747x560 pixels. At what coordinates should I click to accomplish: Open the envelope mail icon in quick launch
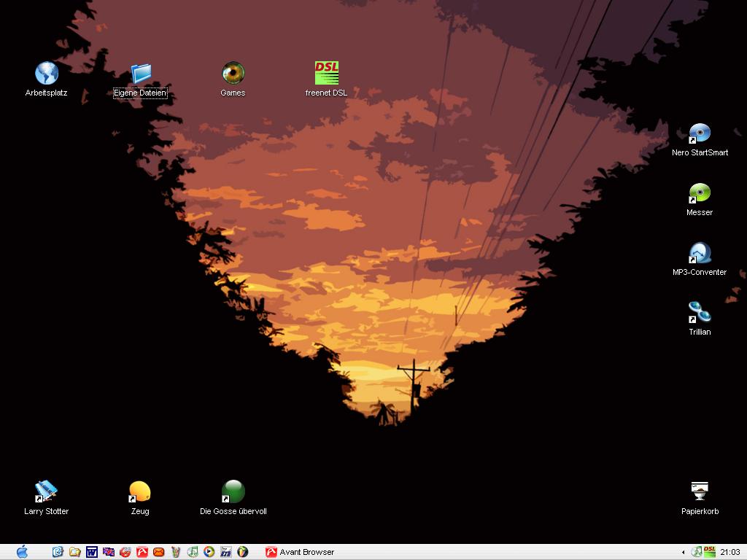tap(158, 552)
